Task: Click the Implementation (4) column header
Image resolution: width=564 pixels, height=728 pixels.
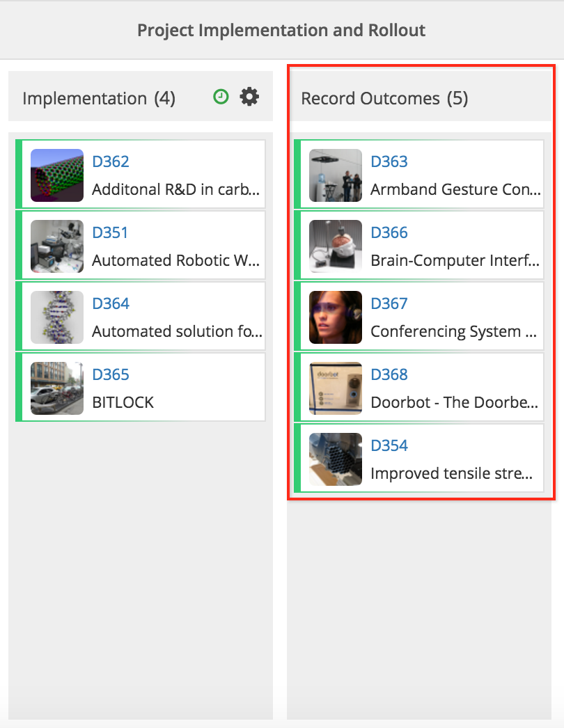Action: [x=99, y=98]
